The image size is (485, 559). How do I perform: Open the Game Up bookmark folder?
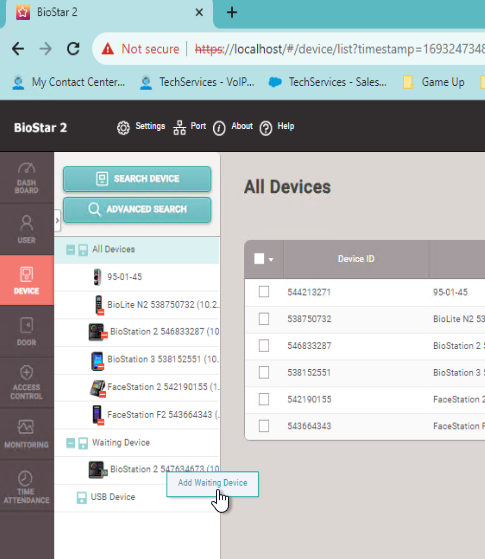(x=433, y=82)
